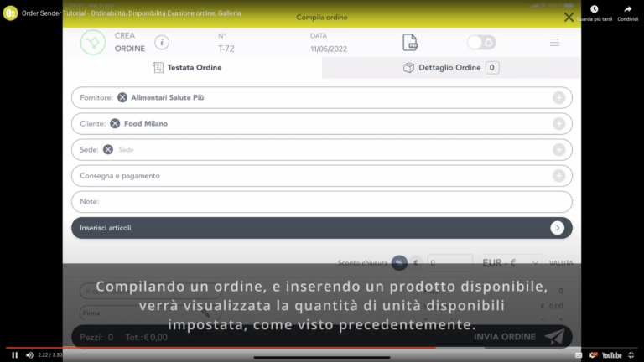Viewport: 644px width, 362px height.
Task: Open YouTube video settings gear
Action: coord(593,355)
